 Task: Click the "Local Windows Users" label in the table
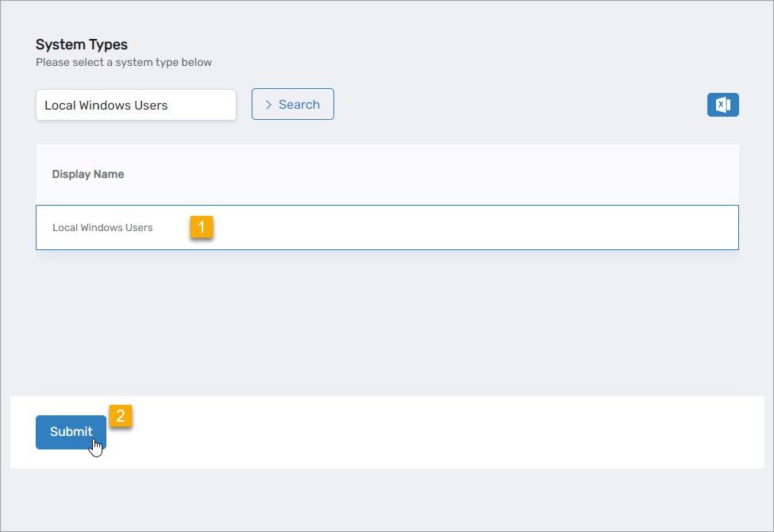102,228
